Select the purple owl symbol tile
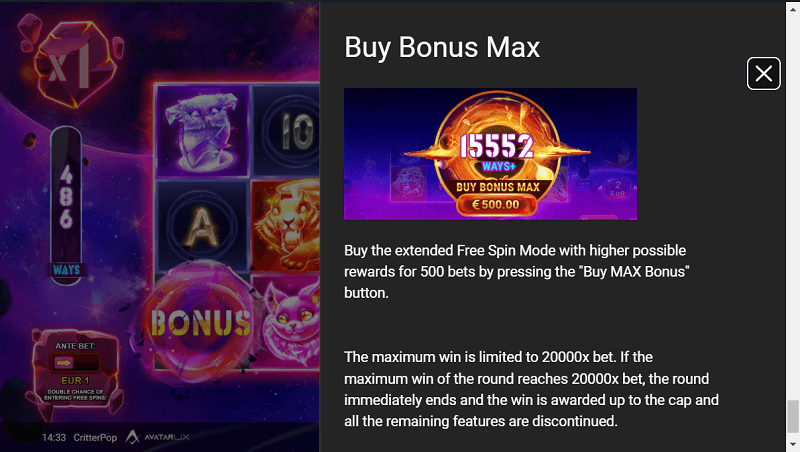 203,131
